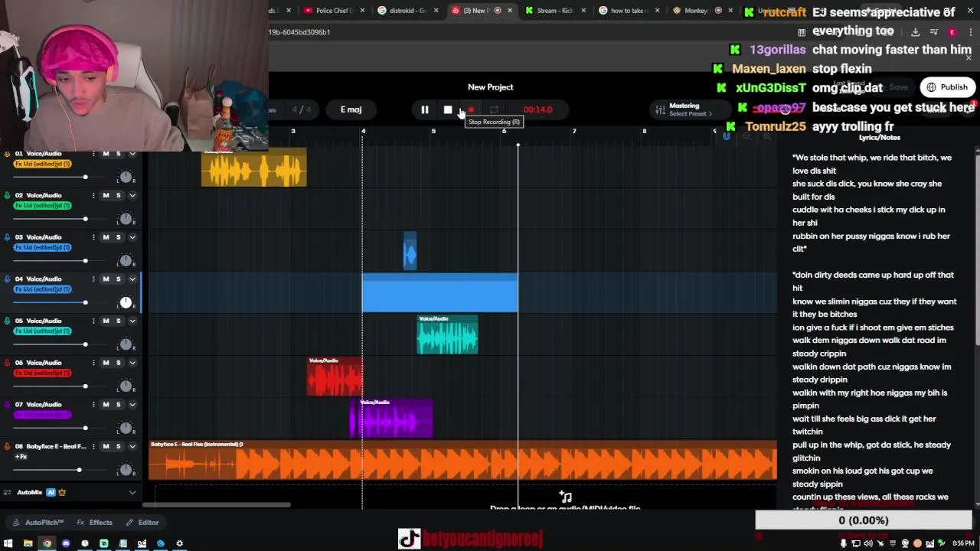Expand track 06 chevron
This screenshot has height=551, width=980.
point(132,363)
